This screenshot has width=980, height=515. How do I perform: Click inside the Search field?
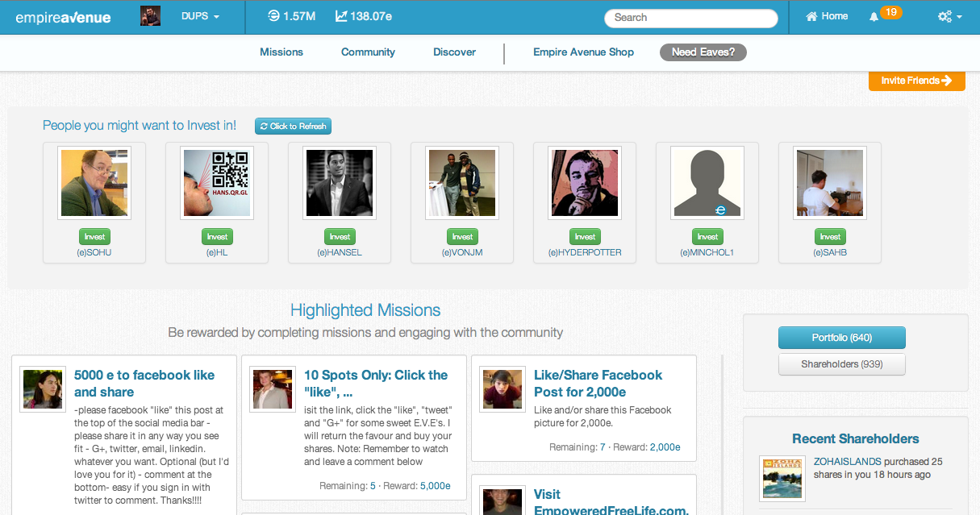point(690,18)
